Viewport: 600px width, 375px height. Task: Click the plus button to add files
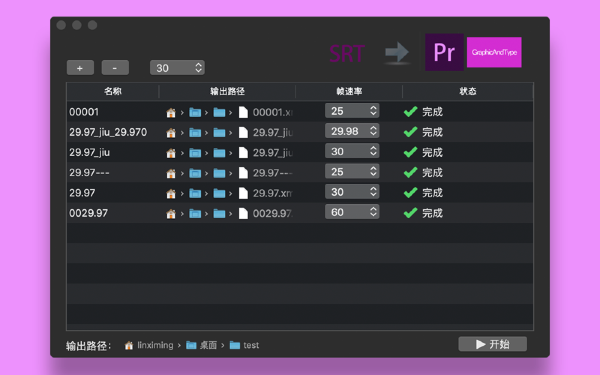click(80, 68)
